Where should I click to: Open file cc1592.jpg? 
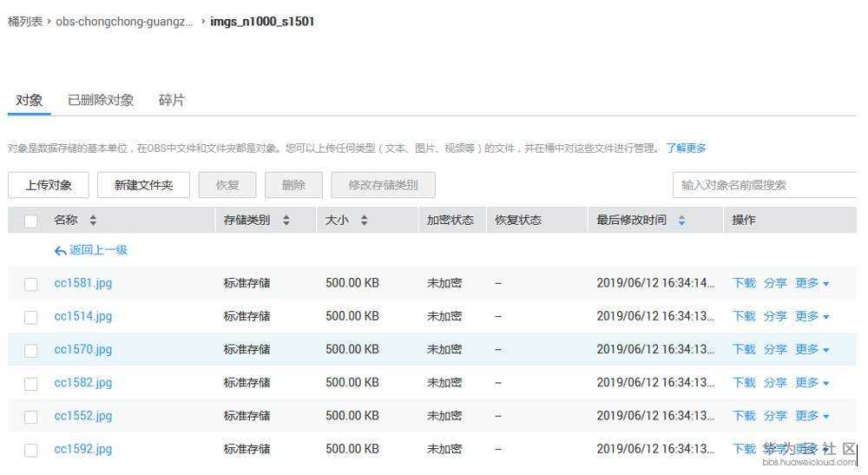[x=83, y=449]
